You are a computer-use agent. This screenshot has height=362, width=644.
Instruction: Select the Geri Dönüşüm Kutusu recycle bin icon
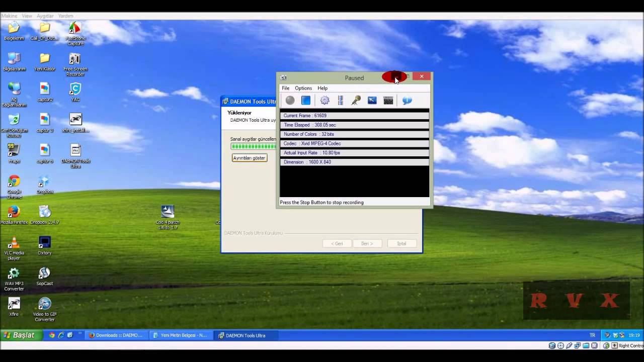(14, 126)
